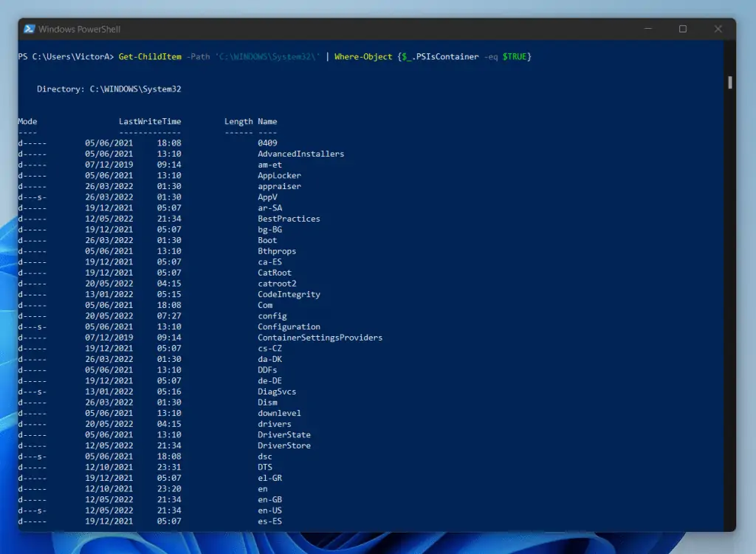Screen dimensions: 756x554
Task: Click the DiagSvcs folder name
Action: pyautogui.click(x=277, y=391)
